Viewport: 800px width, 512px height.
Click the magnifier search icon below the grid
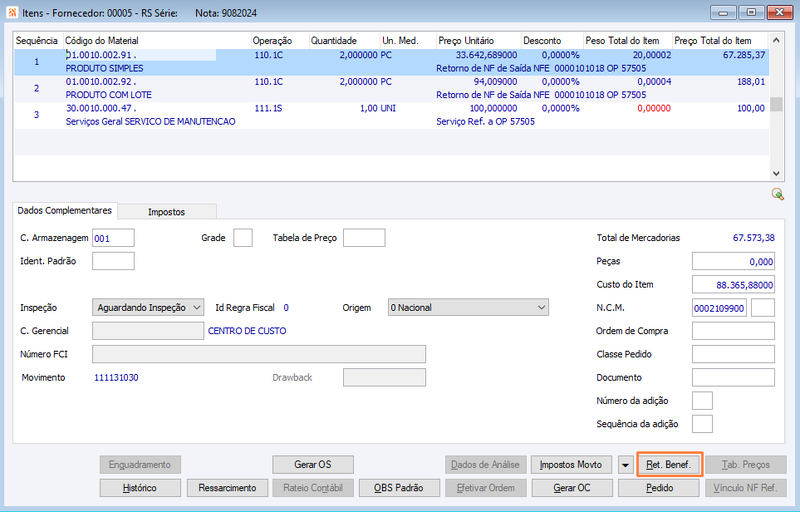[778, 194]
